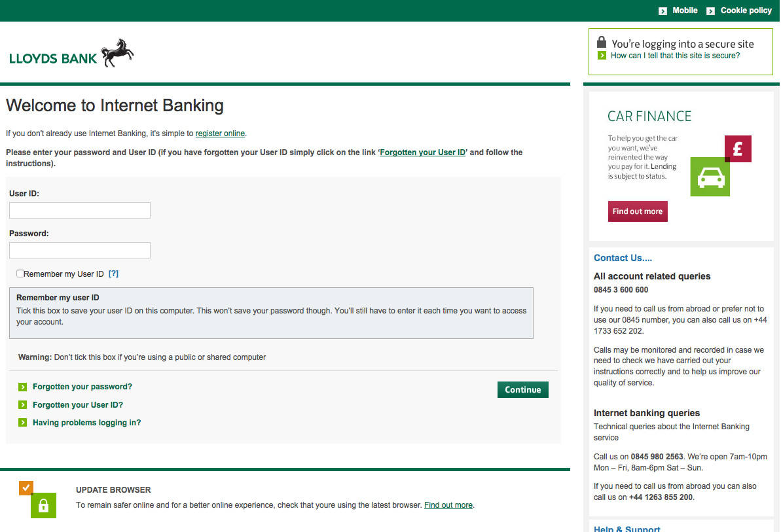The image size is (781, 532).
Task: Click 'You're logging into a secure site' text
Action: pyautogui.click(x=683, y=44)
